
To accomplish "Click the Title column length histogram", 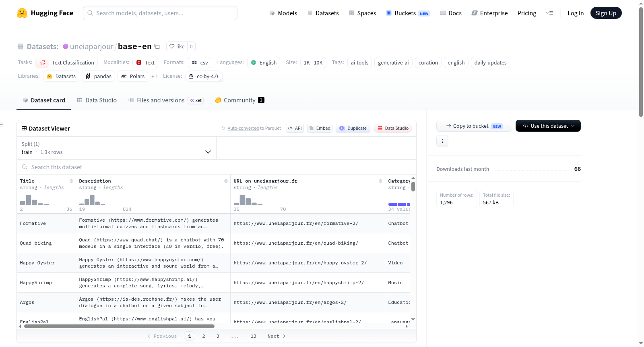I will click(x=46, y=200).
